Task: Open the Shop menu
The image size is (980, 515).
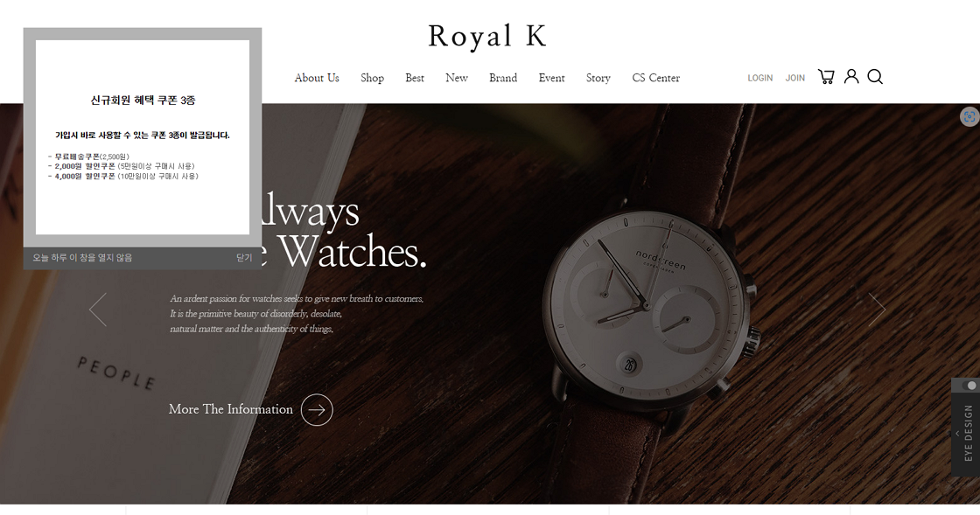Action: (372, 78)
